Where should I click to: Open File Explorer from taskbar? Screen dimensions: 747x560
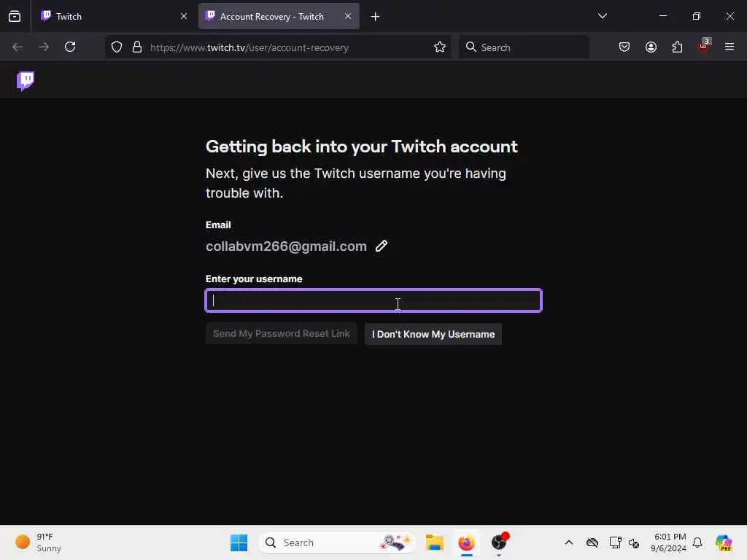435,542
